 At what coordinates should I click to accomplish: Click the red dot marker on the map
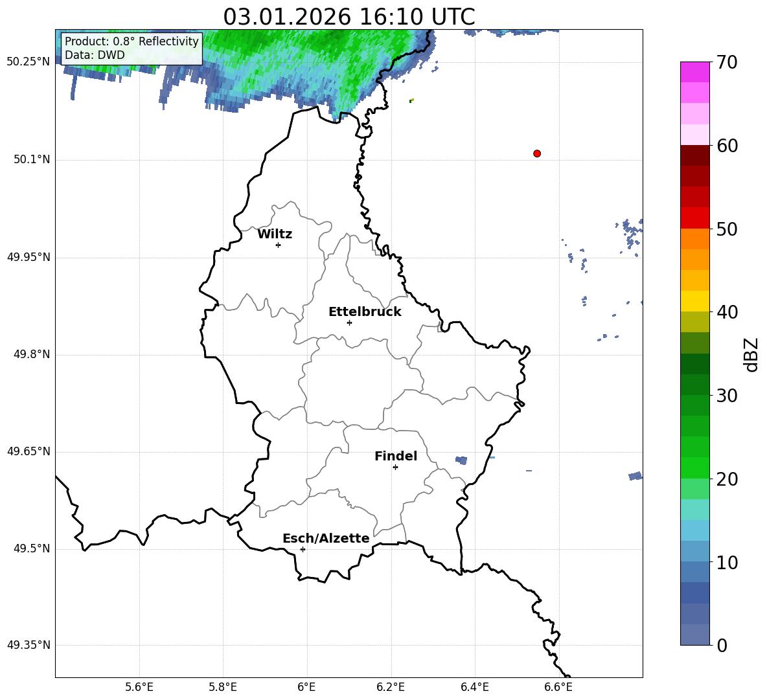tap(537, 153)
